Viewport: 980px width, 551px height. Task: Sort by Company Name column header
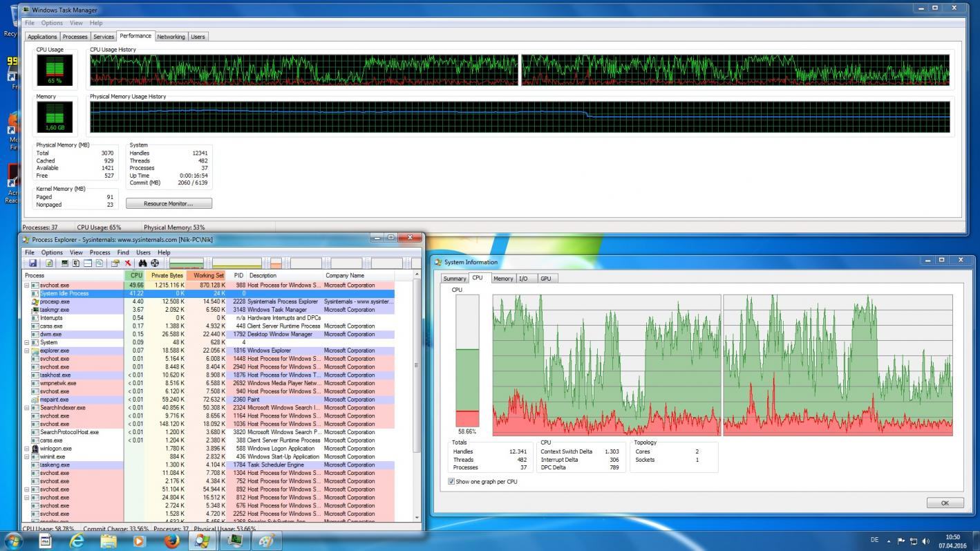pyautogui.click(x=358, y=275)
